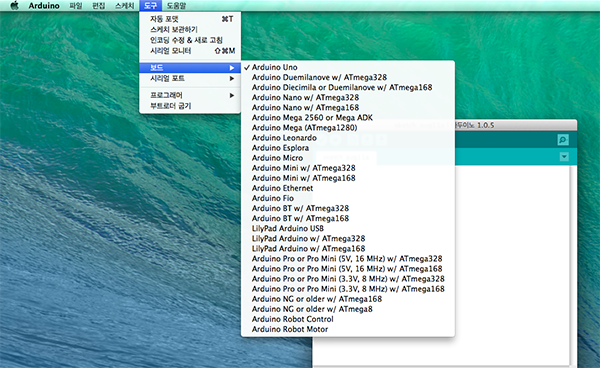Open the 편집 menu
This screenshot has width=600, height=368.
click(99, 5)
